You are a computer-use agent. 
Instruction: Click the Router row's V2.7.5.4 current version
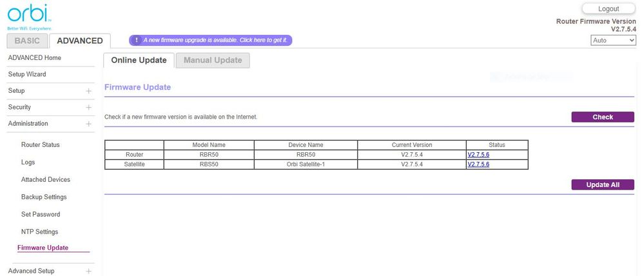tap(412, 155)
